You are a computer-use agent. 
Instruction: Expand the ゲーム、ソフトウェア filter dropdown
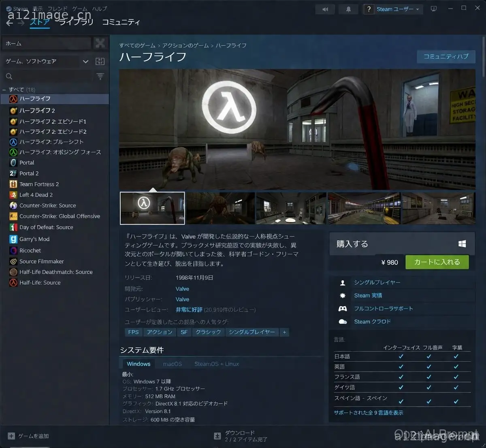tap(85, 62)
